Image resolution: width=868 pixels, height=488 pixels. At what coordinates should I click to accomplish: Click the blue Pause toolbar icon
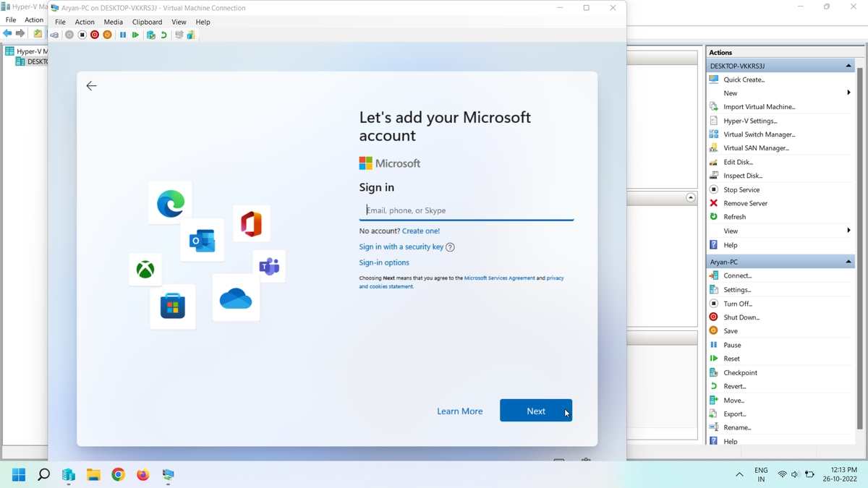123,35
